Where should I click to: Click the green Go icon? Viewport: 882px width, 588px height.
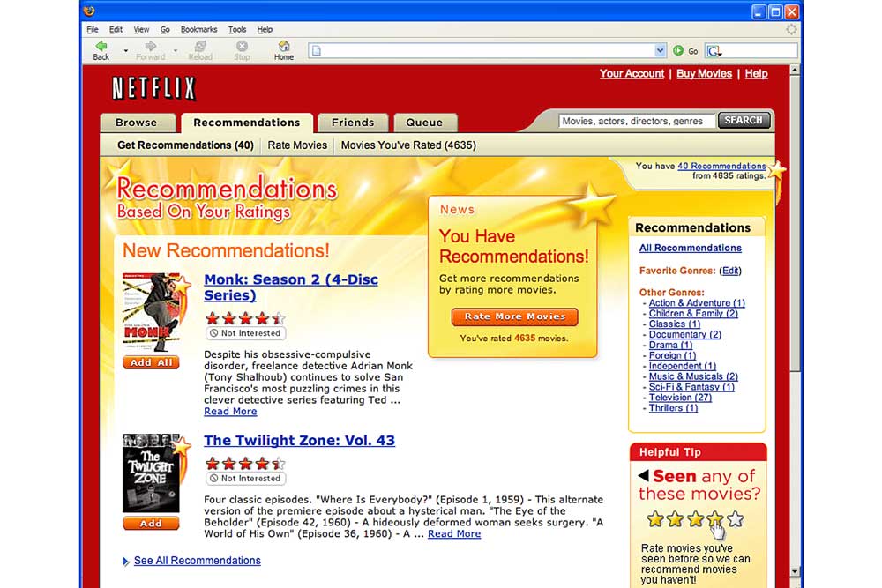678,50
